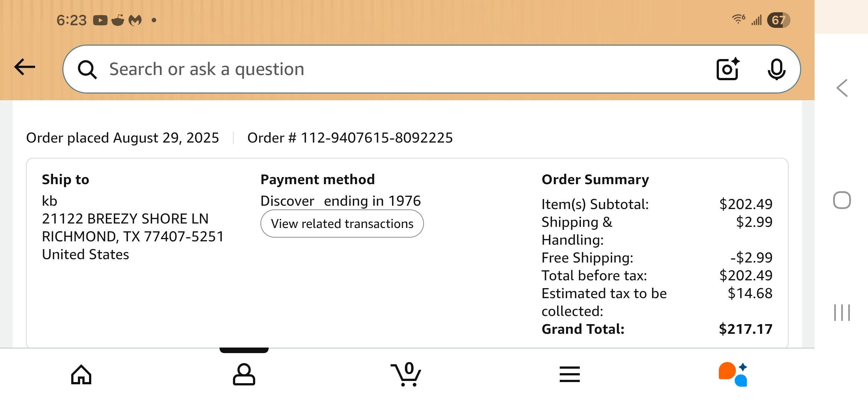Tap the Breezy Shore Ln shipping address
This screenshot has height=401, width=868.
coord(125,219)
